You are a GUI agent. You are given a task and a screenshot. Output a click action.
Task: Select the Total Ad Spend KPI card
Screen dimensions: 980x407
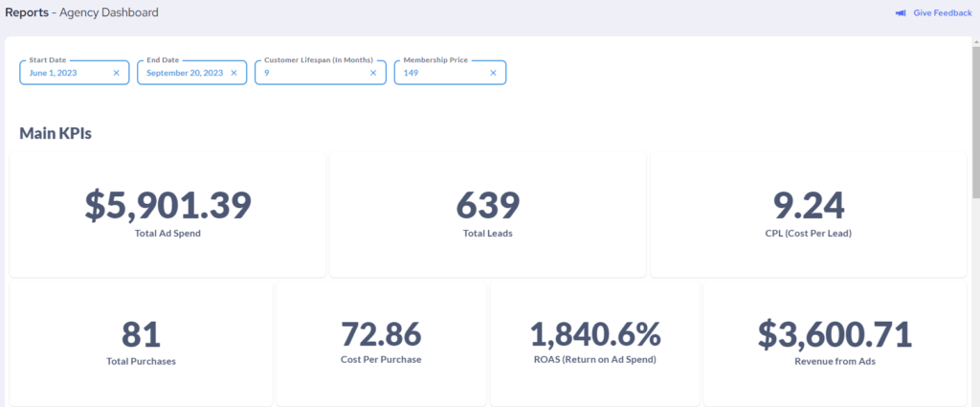(x=167, y=214)
